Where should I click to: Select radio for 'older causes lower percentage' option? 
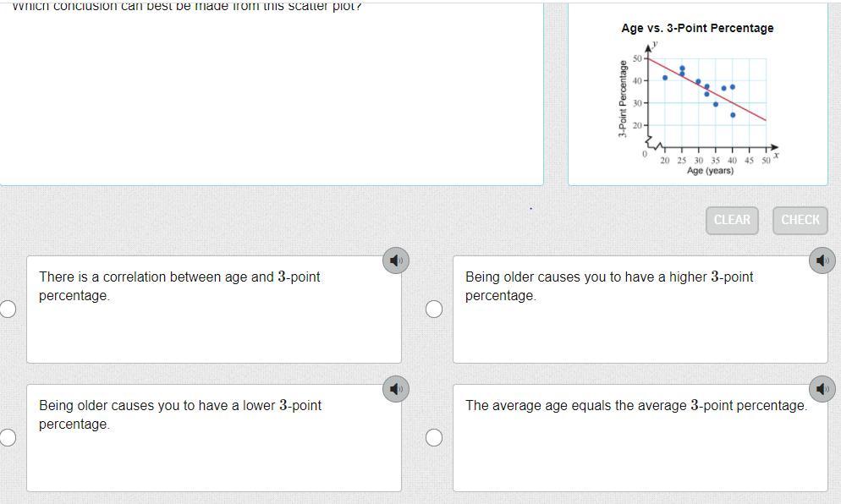[x=8, y=437]
